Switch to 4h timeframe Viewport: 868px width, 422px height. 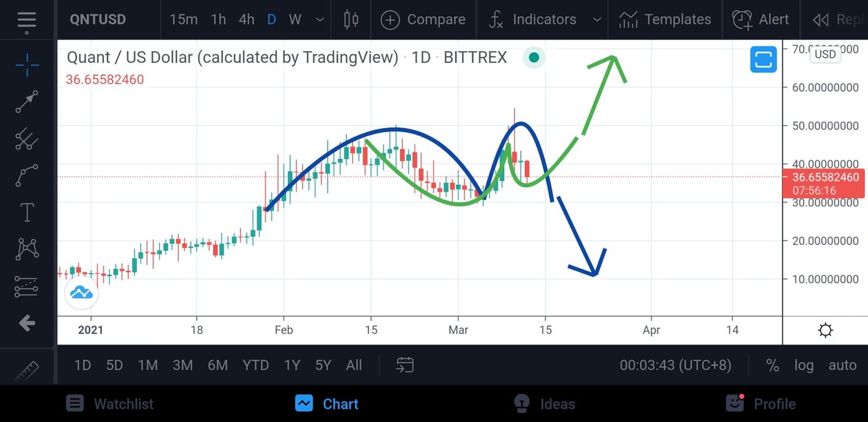click(247, 20)
